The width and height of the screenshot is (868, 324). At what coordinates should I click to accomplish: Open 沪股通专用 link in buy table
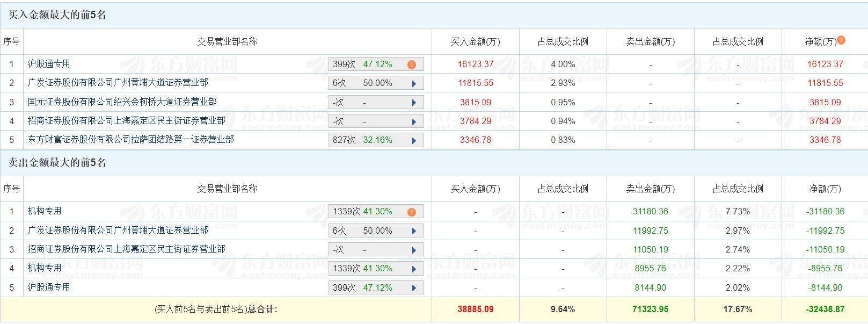[x=49, y=63]
